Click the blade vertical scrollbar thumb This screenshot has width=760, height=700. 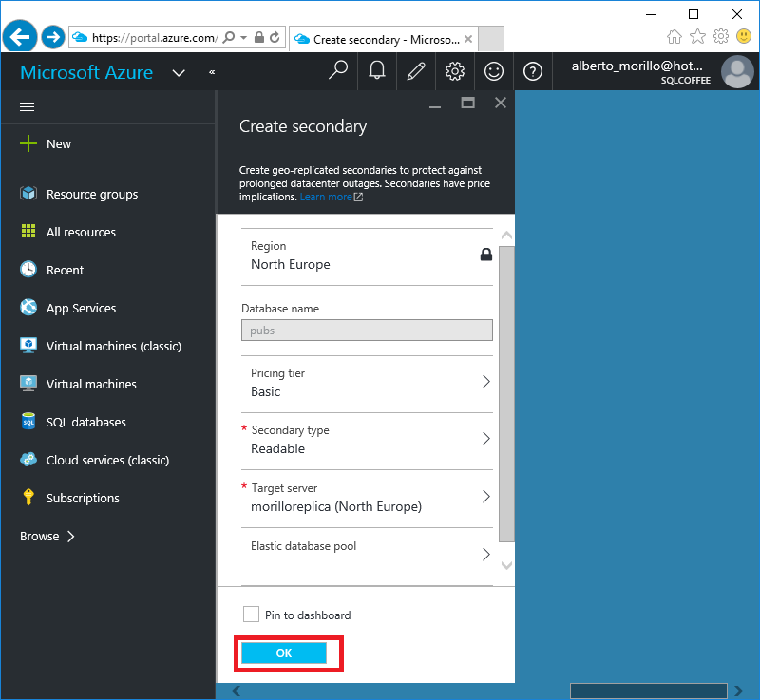pyautogui.click(x=506, y=394)
